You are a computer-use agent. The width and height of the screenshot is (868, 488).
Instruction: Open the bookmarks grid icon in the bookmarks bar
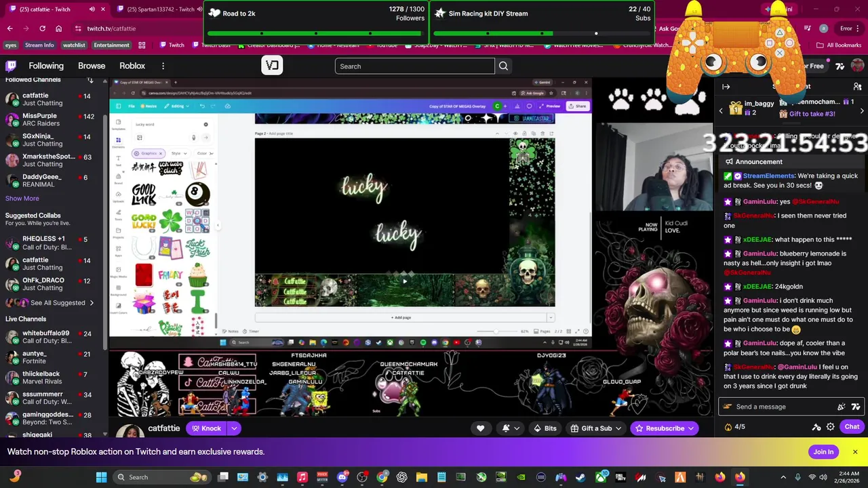click(x=142, y=45)
